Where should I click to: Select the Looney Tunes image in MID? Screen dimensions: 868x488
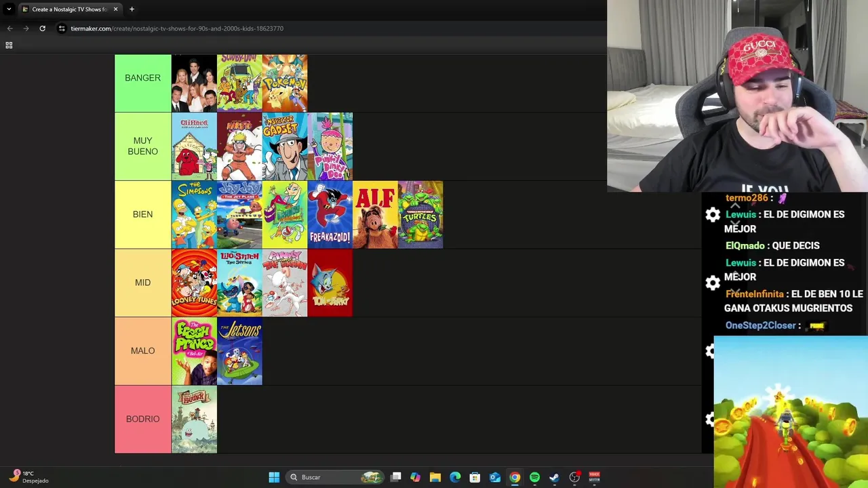tap(194, 283)
